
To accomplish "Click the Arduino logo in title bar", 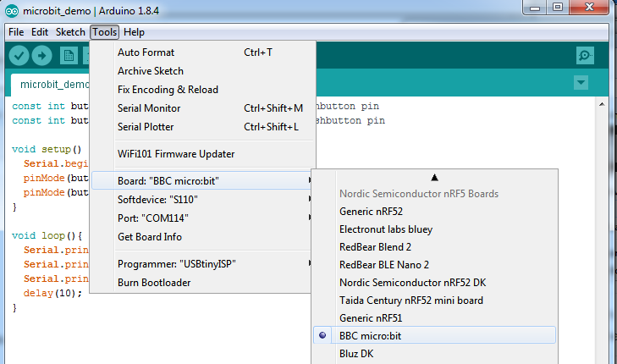I will click(x=11, y=11).
